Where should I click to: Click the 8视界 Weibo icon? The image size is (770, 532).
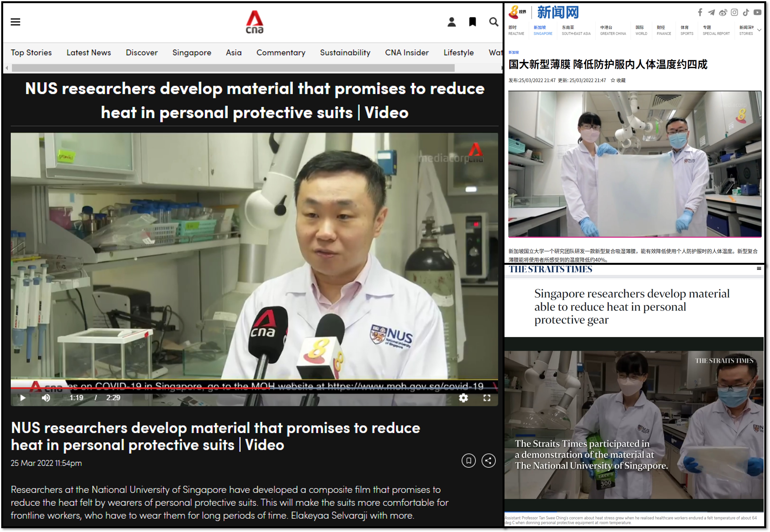pyautogui.click(x=723, y=13)
